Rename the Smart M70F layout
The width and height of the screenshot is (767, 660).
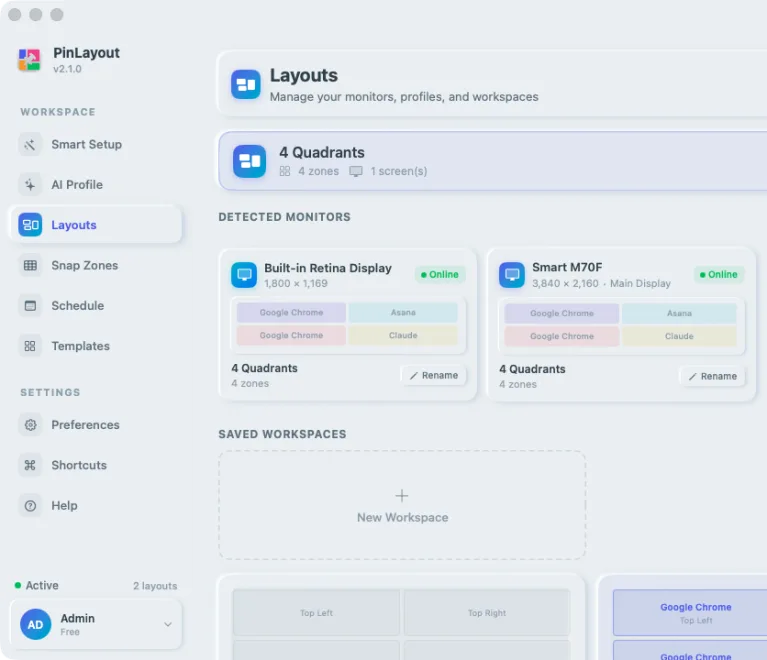click(x=712, y=376)
